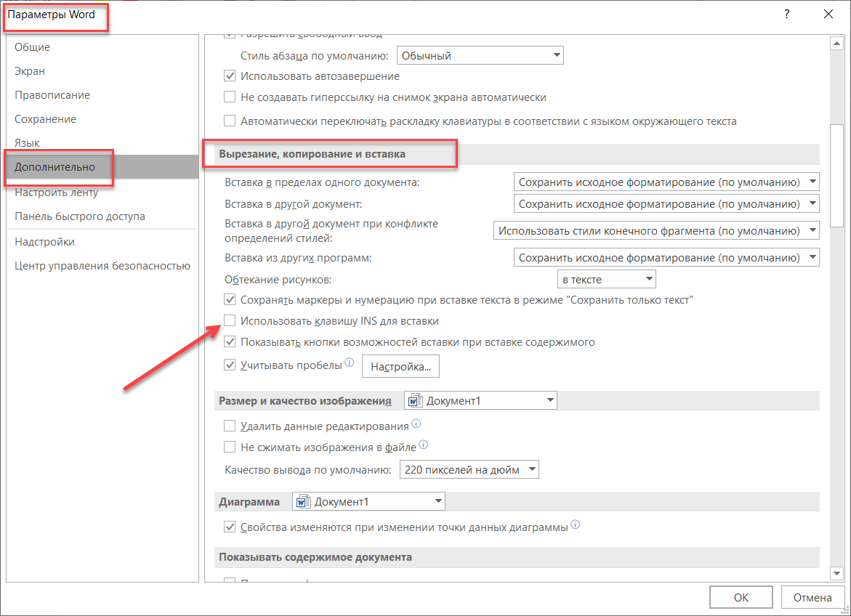Viewport: 851px width, 616px height.
Task: Enable Использовать клавишу INS для вставки
Action: coord(230,321)
